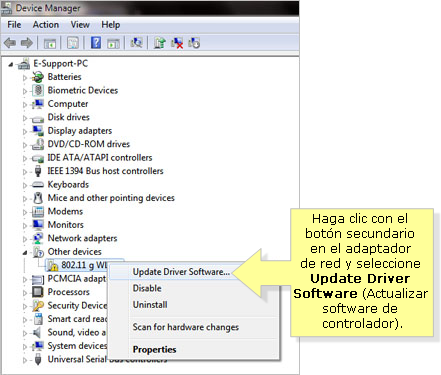
Task: Select the Display adapters label
Action: click(80, 131)
